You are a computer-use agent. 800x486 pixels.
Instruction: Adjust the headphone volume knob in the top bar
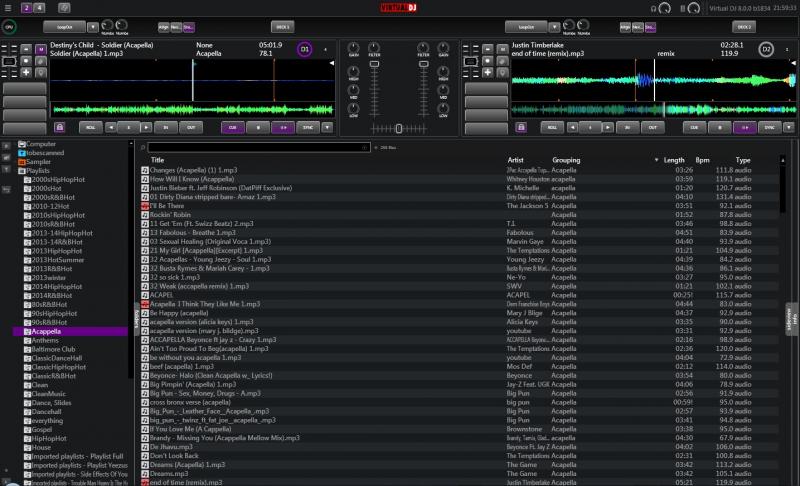(x=664, y=8)
